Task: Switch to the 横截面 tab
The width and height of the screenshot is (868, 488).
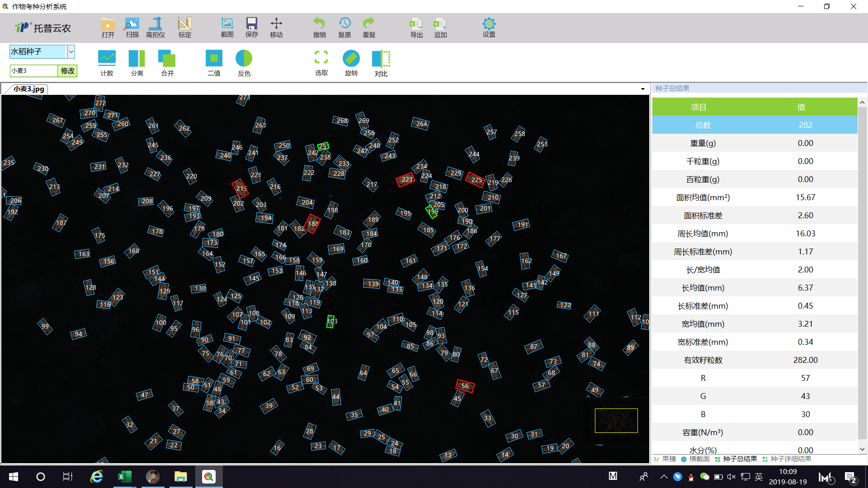Action: 695,459
